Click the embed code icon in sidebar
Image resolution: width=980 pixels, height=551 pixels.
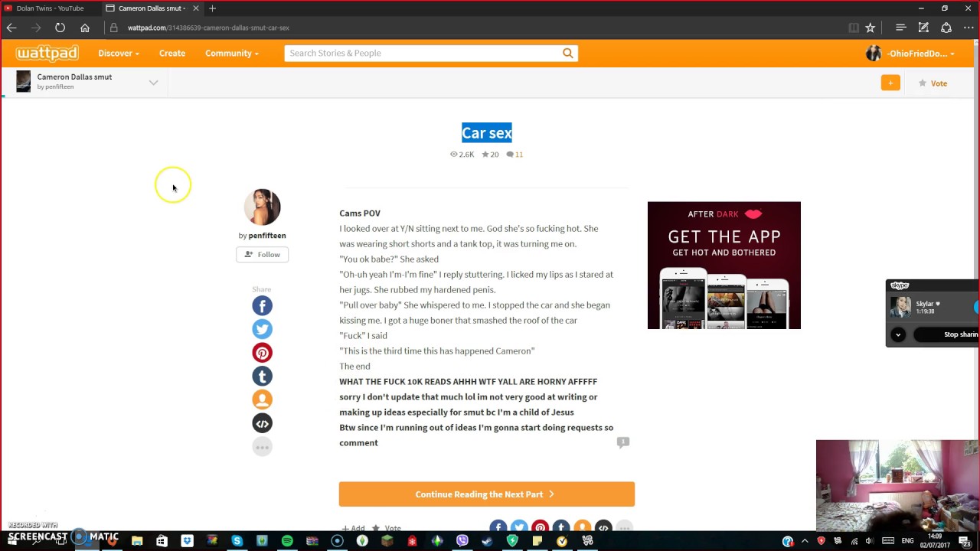click(x=262, y=423)
